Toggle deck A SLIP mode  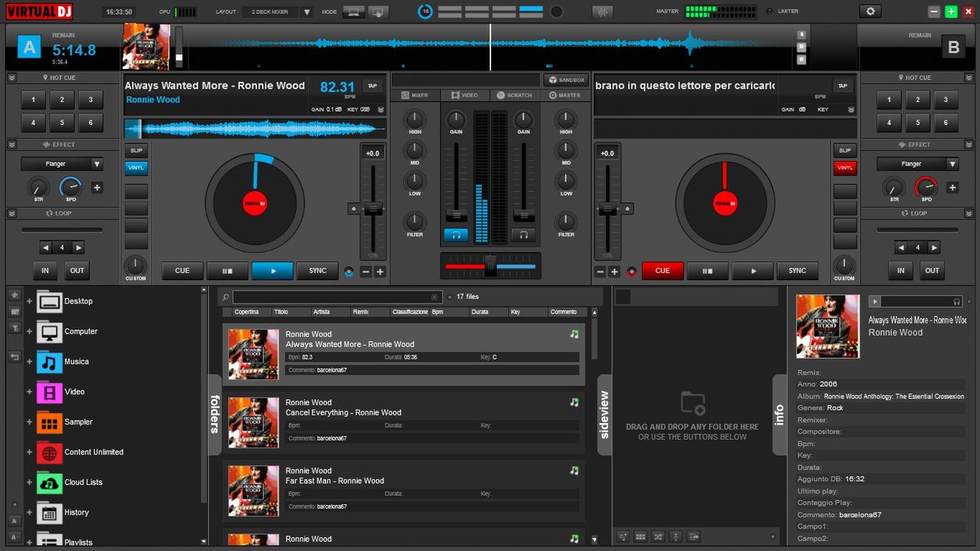coord(136,151)
